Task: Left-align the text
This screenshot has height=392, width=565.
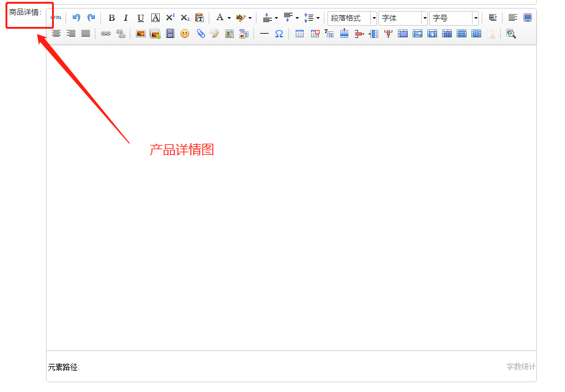Action: pos(513,17)
